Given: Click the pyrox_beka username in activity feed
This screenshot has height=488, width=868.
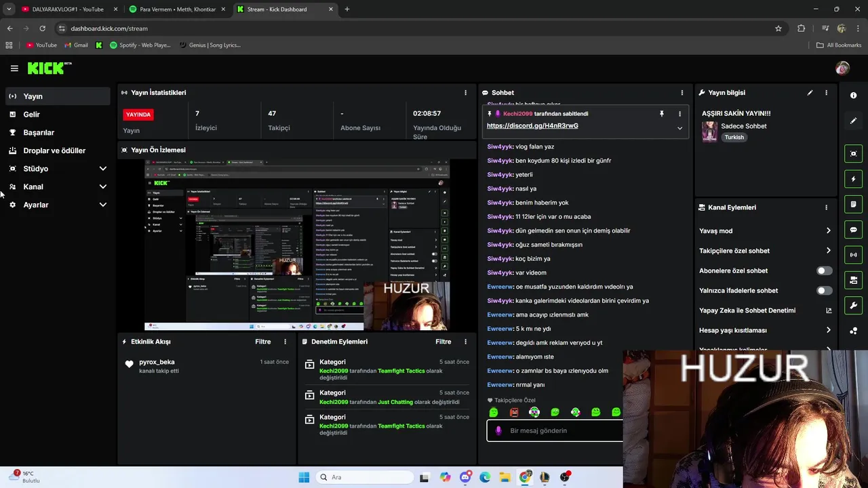Looking at the screenshot, I should 157,362.
